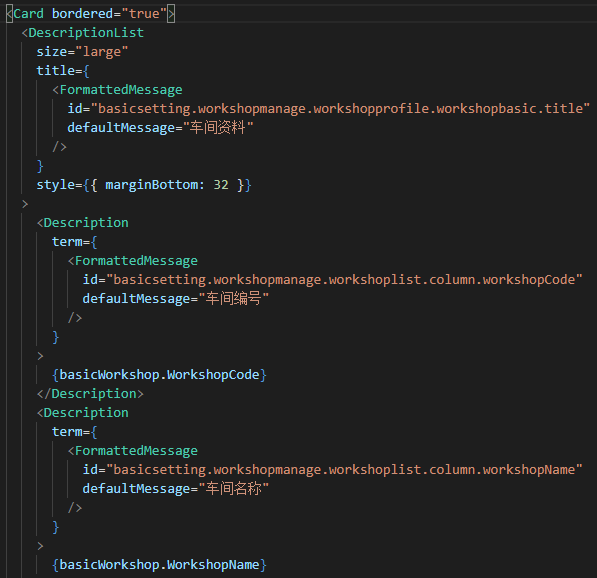This screenshot has height=578, width=597.
Task: Click the second term={ attribute
Action: pos(75,432)
